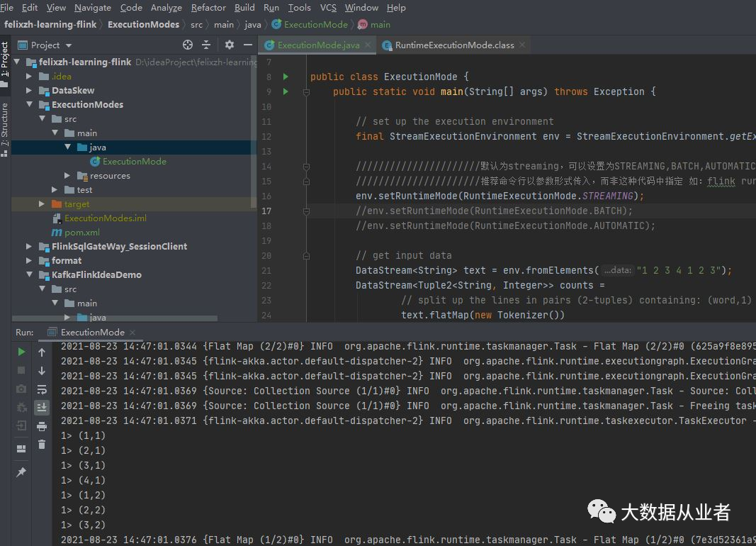This screenshot has width=756, height=546.
Task: Run main method from line 9 gutter arrow
Action: pos(286,91)
